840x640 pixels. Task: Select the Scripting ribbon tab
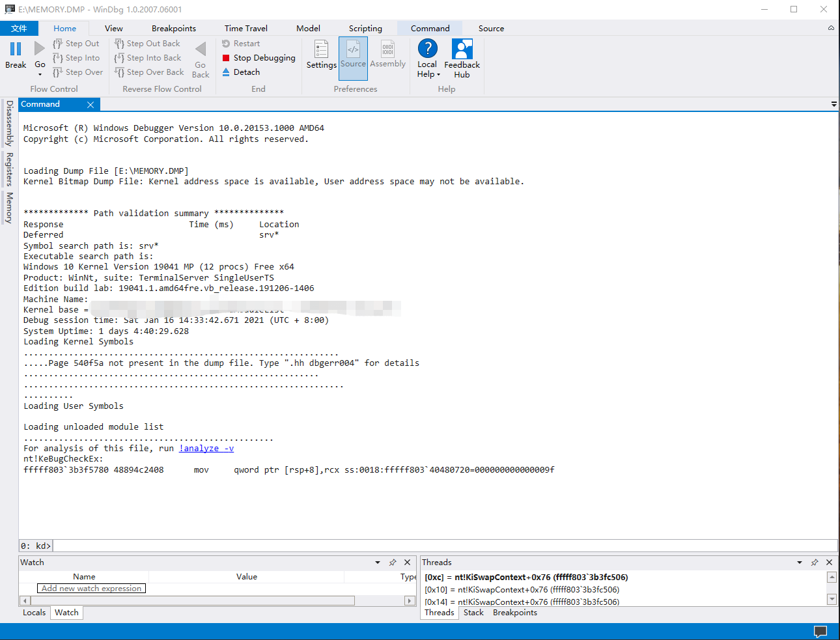coord(365,28)
